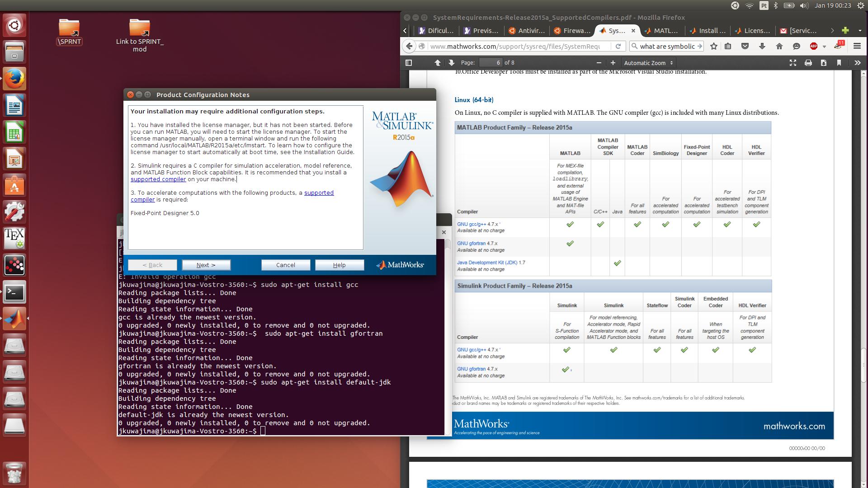
Task: Open Wi-Fi network indicator in top panel
Action: [x=750, y=5]
